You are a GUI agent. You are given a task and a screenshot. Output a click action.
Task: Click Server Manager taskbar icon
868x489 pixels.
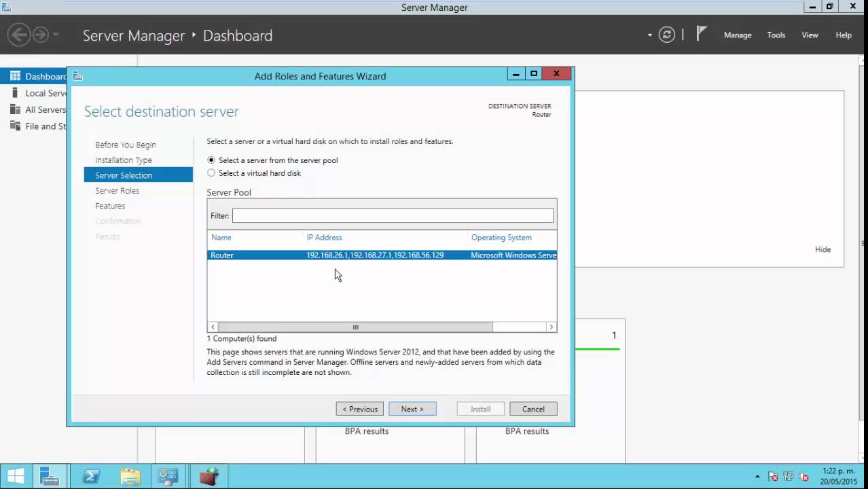(x=50, y=477)
